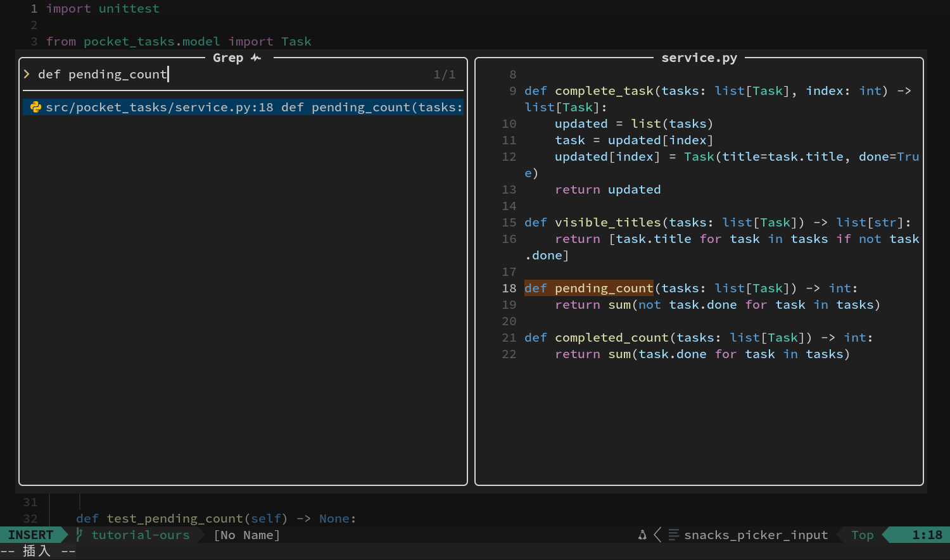The height and width of the screenshot is (560, 950).
Task: Click 'updated = list(tasks)' on line 10
Action: pos(635,123)
